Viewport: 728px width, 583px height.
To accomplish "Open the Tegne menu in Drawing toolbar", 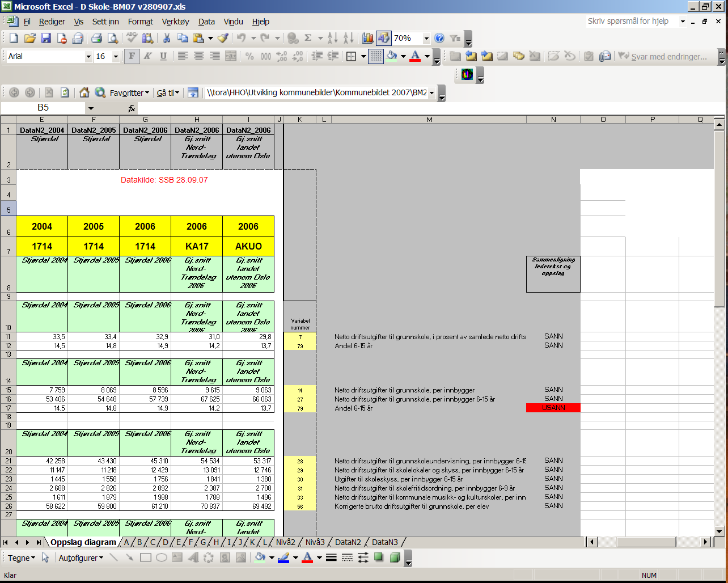I will point(21,557).
